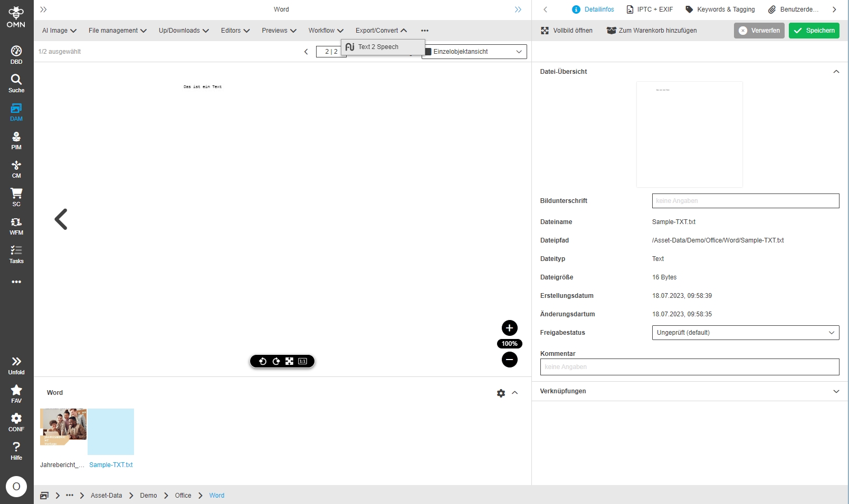Viewport: 849px width, 504px height.
Task: Navigate to Office in breadcrumb
Action: coord(183,496)
